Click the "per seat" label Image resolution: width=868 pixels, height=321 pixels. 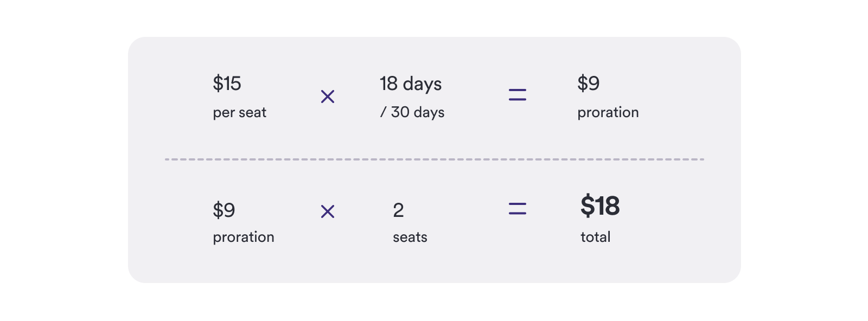pos(239,113)
